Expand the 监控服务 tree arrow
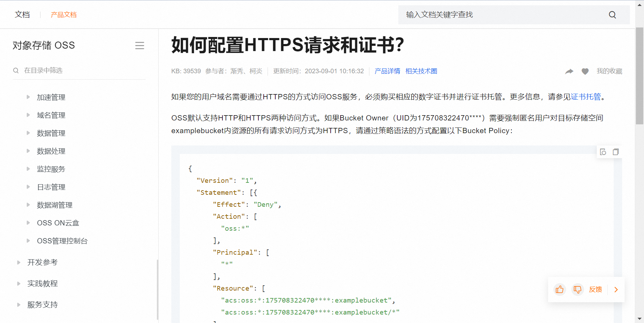This screenshot has height=323, width=644. 28,169
